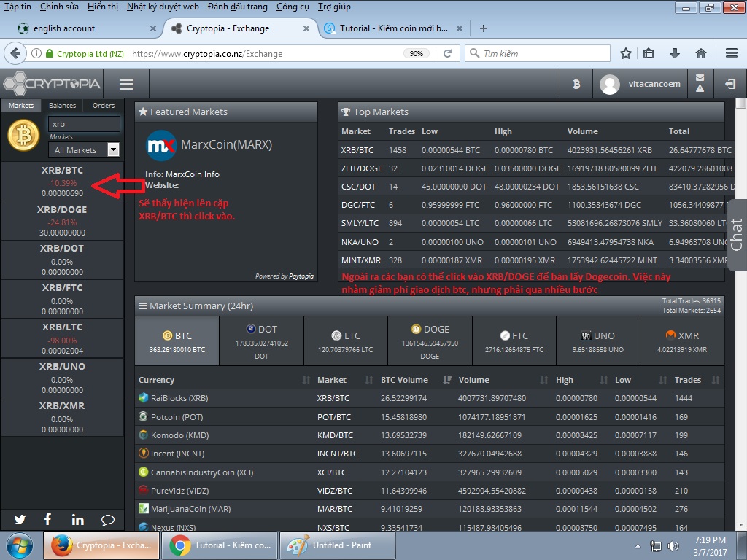Sort summary table by High column
747x560 pixels.
pos(581,380)
